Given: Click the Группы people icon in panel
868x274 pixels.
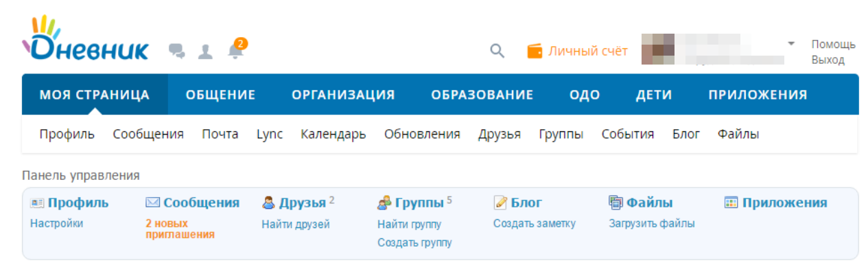Looking at the screenshot, I should pyautogui.click(x=384, y=203).
